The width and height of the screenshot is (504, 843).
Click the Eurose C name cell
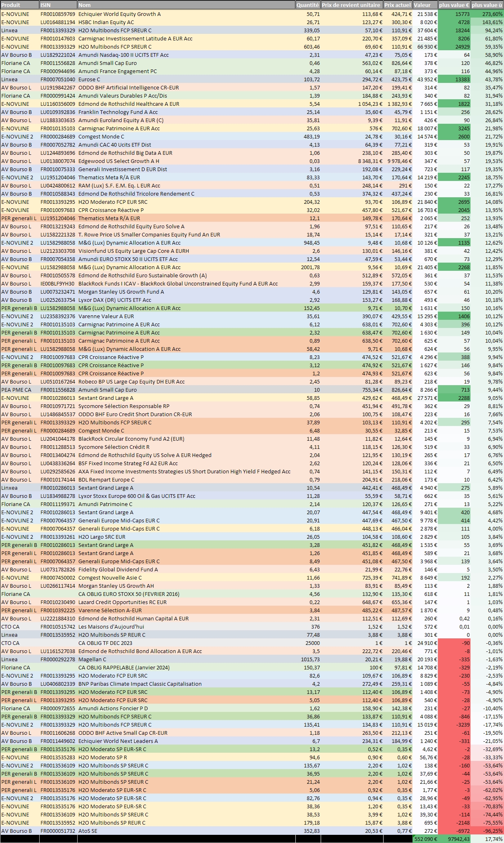coord(186,79)
